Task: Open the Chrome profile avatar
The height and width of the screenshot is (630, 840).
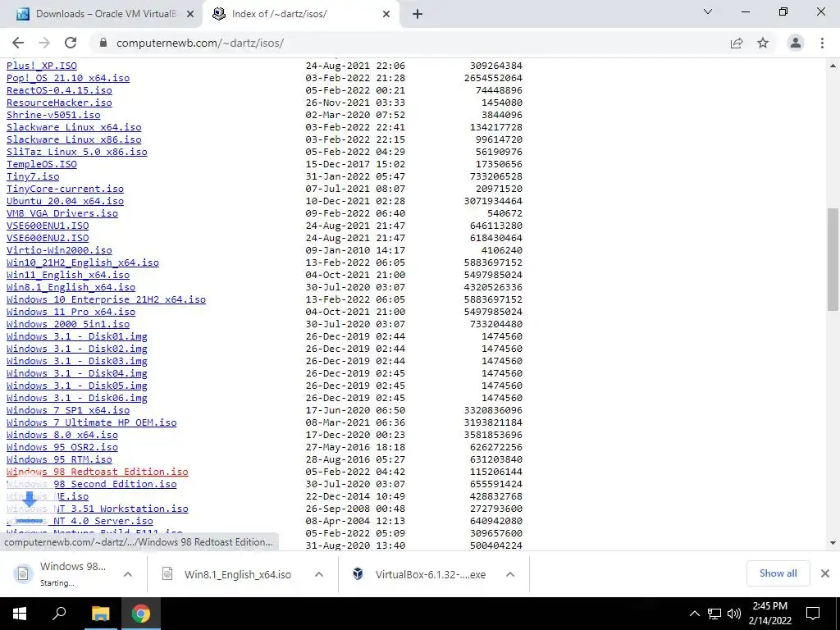Action: click(796, 43)
